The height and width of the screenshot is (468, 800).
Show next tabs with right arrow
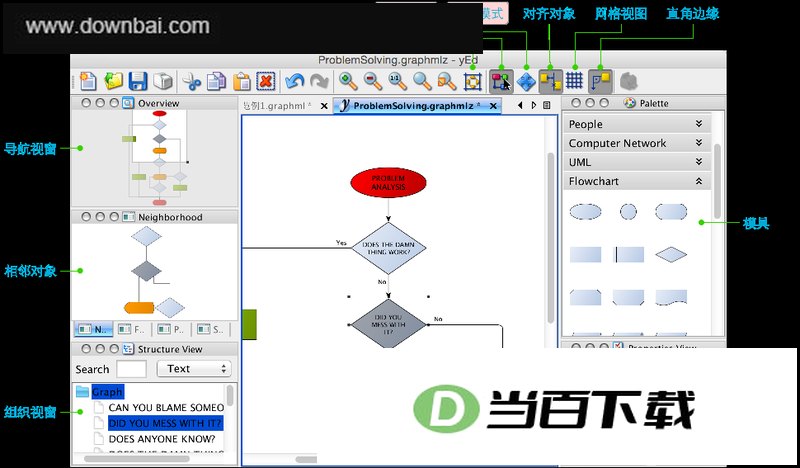coord(534,106)
